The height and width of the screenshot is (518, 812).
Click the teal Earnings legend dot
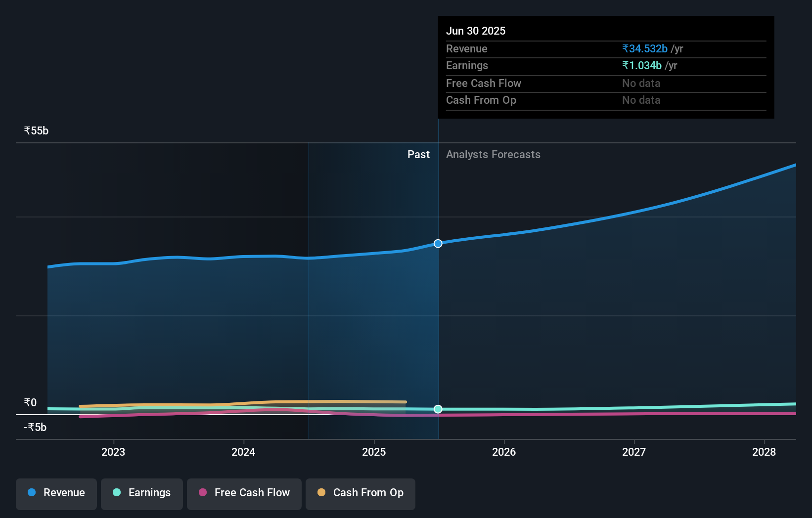[116, 492]
